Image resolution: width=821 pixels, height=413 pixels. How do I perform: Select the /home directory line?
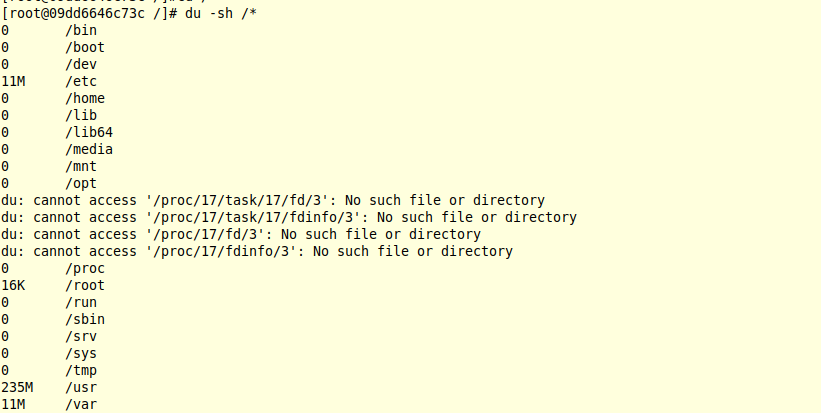[x=85, y=98]
